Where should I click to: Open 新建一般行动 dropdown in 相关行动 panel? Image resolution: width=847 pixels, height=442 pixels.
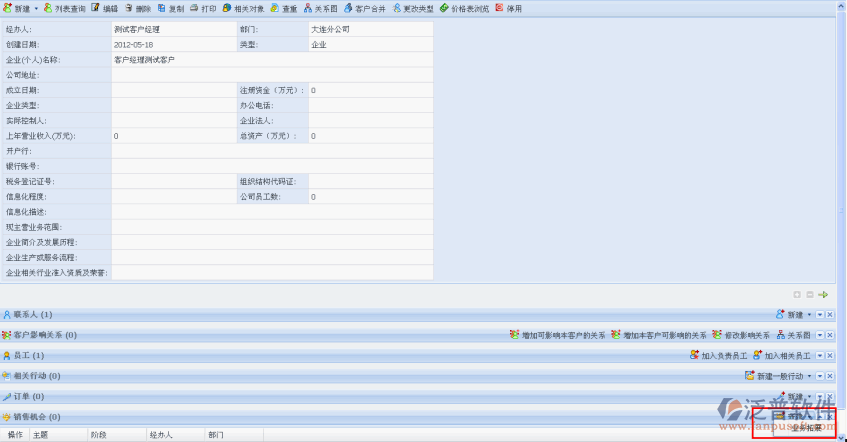click(809, 376)
